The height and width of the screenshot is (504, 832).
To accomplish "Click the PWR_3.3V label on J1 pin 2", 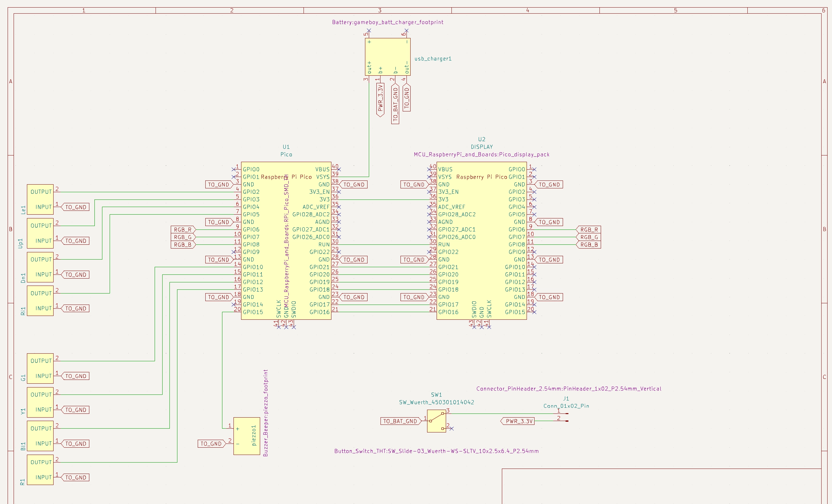I will pos(518,421).
